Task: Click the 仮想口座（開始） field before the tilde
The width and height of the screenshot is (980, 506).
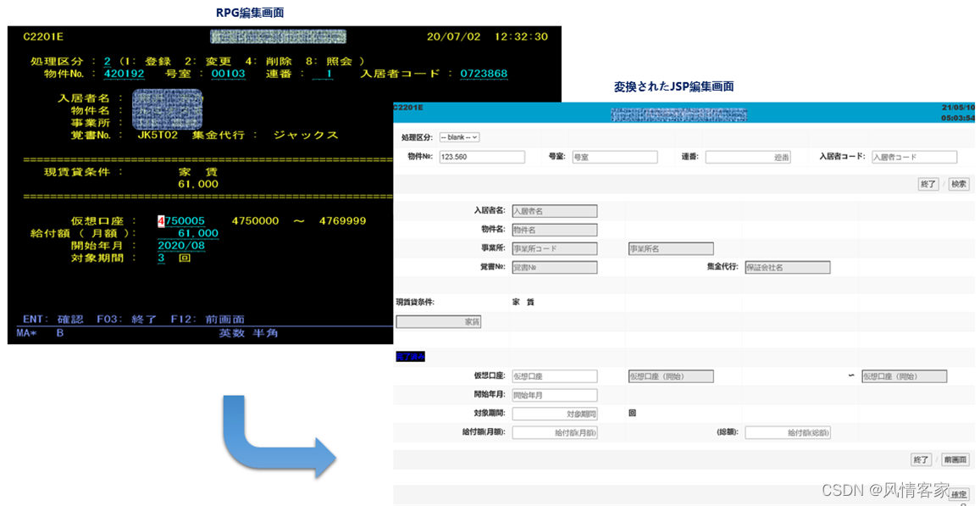Action: pos(671,376)
